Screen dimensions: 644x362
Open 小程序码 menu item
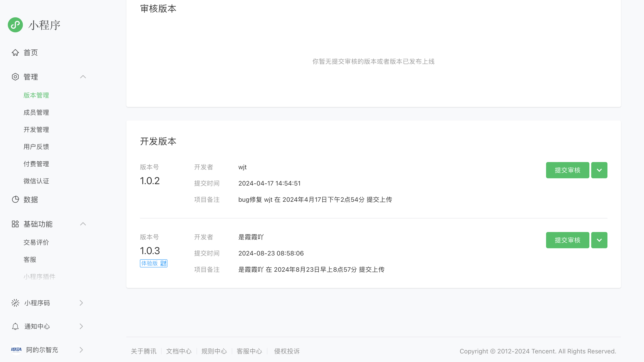coord(37,303)
